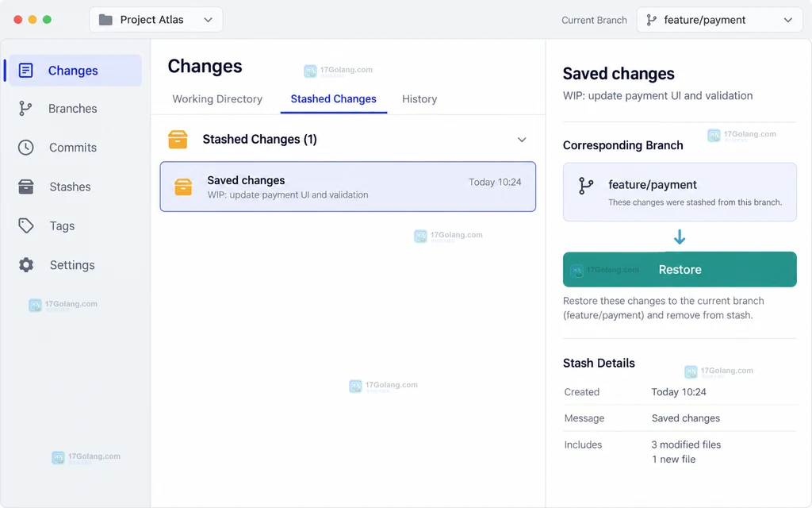Select the Stashed Changes tab
The width and height of the screenshot is (812, 508).
(x=334, y=99)
